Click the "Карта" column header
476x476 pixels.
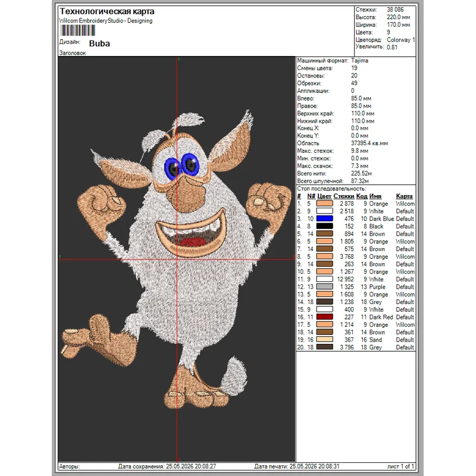(x=404, y=196)
